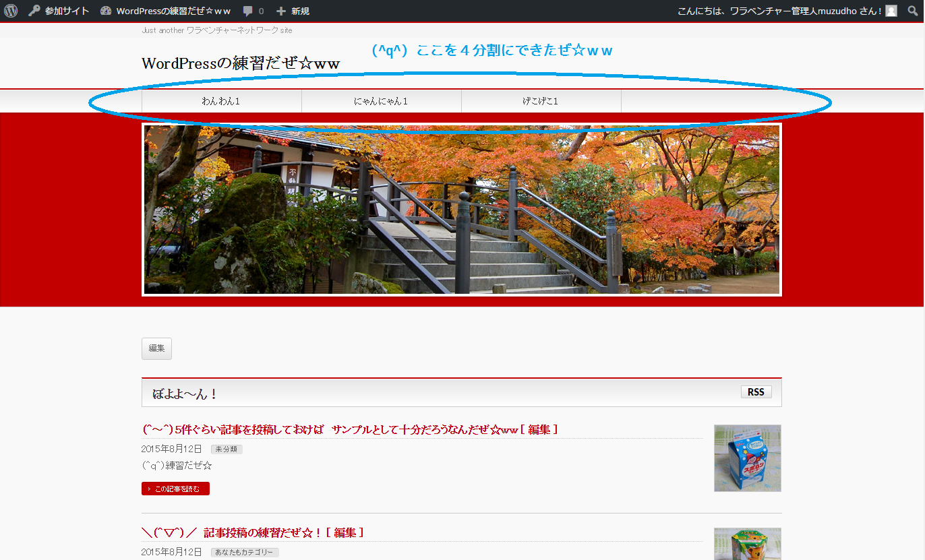The width and height of the screenshot is (925, 560).
Task: Open the WordPressの練習だぜ☆ww dashboard menu in admin bar
Action: 165,11
